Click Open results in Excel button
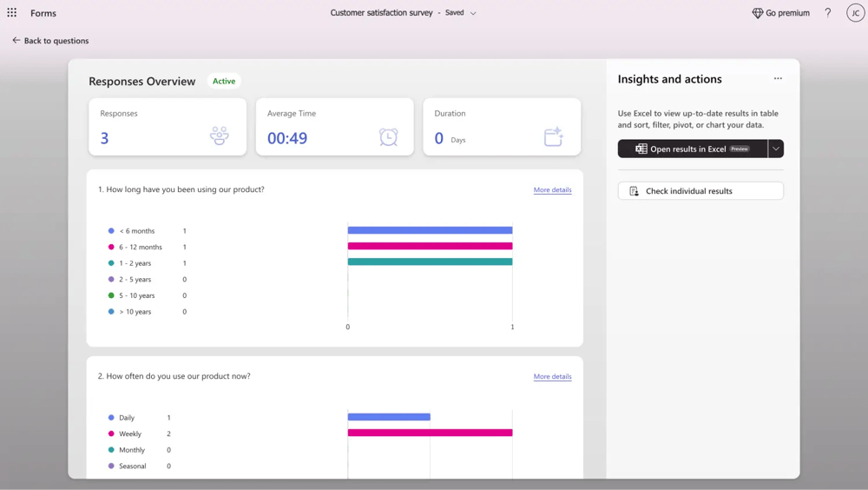868x490 pixels. (x=692, y=149)
